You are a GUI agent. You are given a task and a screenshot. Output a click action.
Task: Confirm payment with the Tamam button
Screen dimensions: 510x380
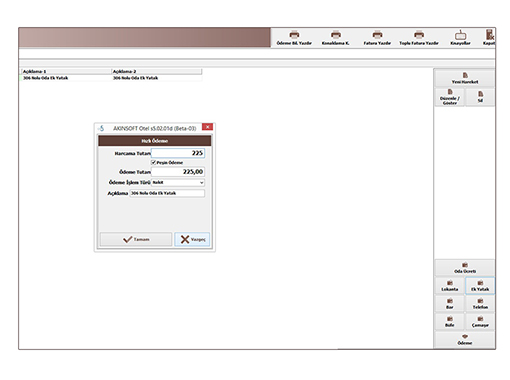tap(136, 239)
